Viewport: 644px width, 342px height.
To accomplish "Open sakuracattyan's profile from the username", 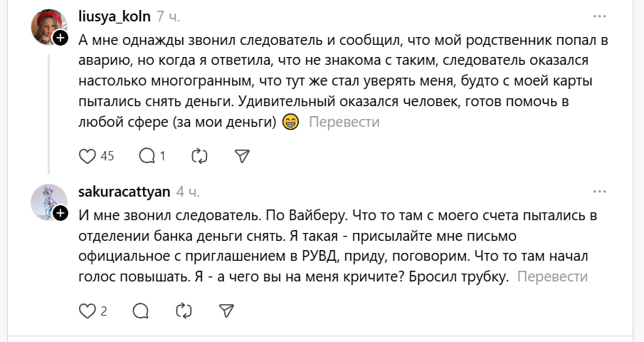I will pyautogui.click(x=123, y=191).
